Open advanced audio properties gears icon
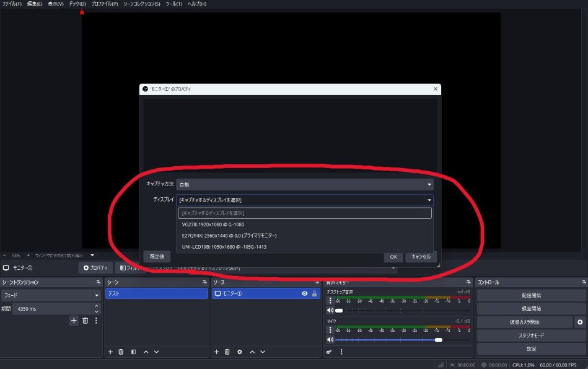Screen dimensions: 588x369 click(x=329, y=352)
